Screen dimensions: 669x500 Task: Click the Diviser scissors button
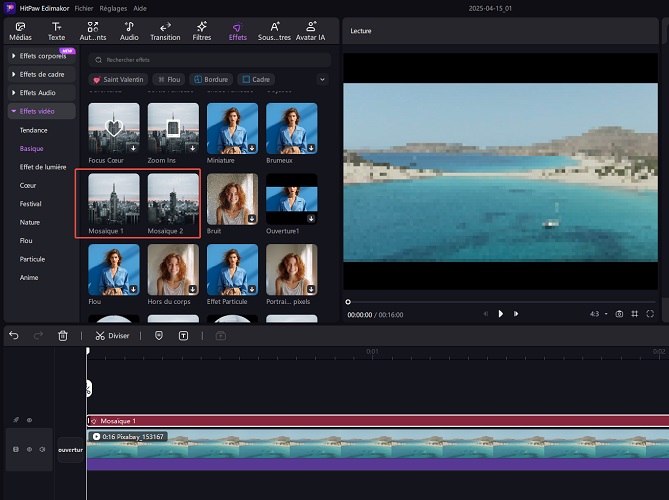[x=112, y=336]
